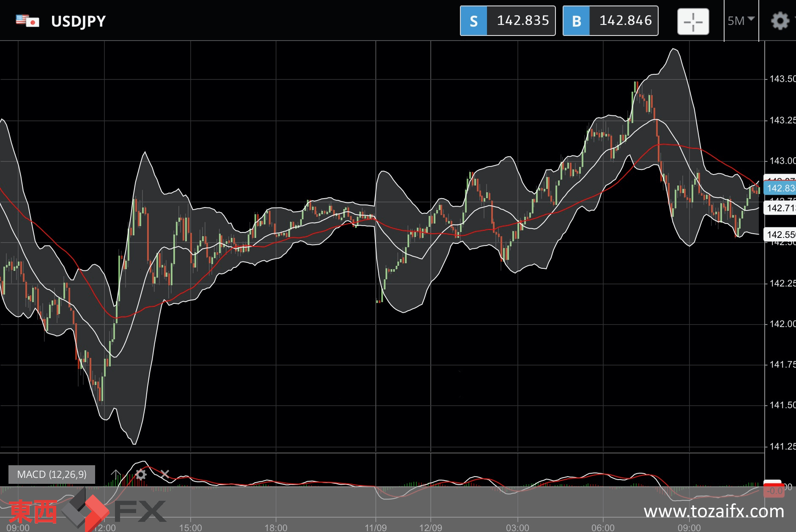Select the USDJPY symbol name

click(x=78, y=21)
